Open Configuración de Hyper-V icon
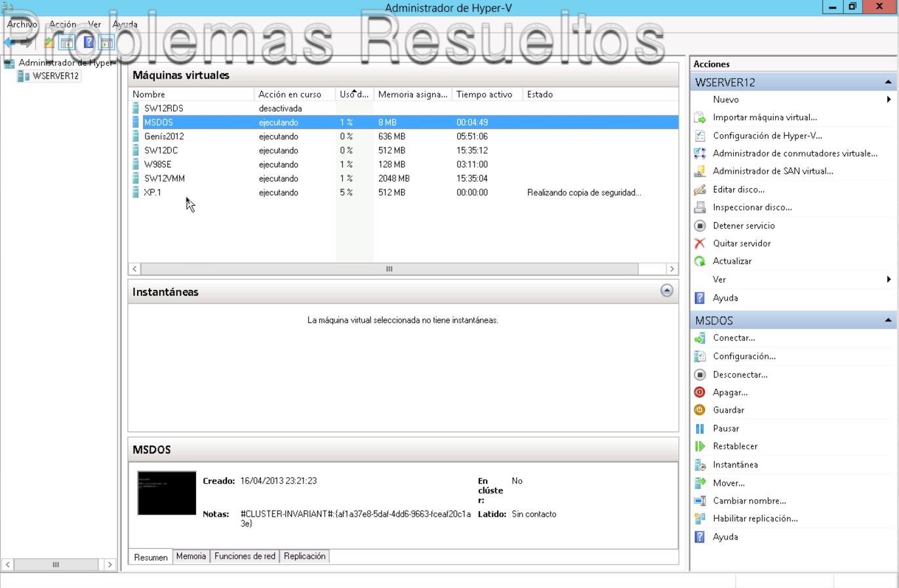This screenshot has width=899, height=588. 700,136
